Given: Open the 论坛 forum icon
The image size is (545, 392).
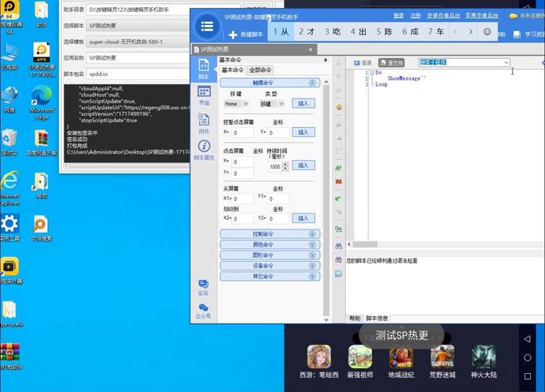Looking at the screenshot, I should [203, 288].
